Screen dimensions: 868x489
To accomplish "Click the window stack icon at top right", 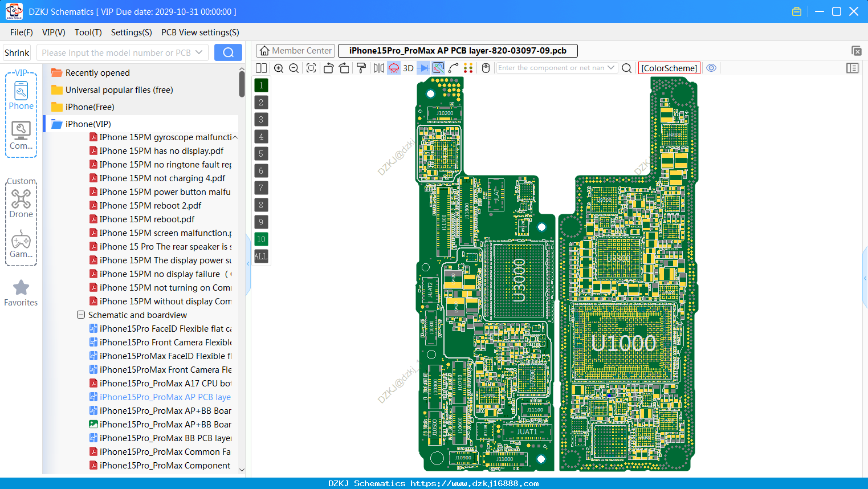I will (x=856, y=51).
